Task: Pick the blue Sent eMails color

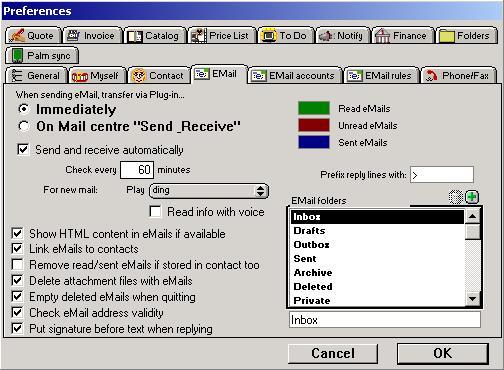Action: point(314,142)
